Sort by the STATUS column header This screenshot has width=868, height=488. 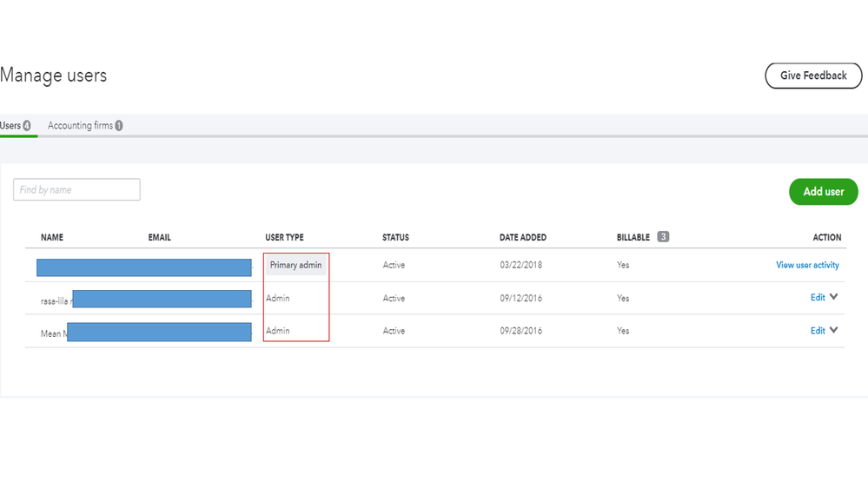[396, 237]
